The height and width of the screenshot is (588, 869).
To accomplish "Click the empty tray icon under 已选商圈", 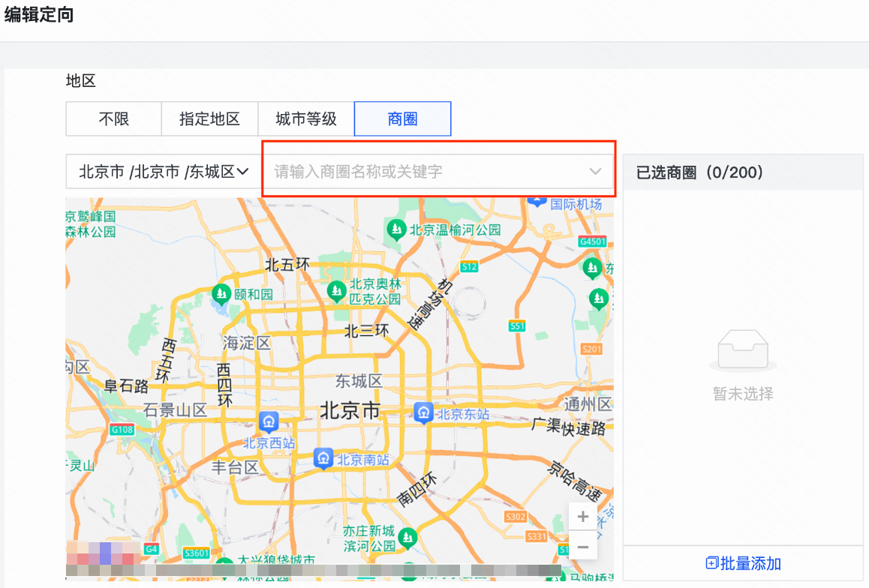I will [x=742, y=349].
